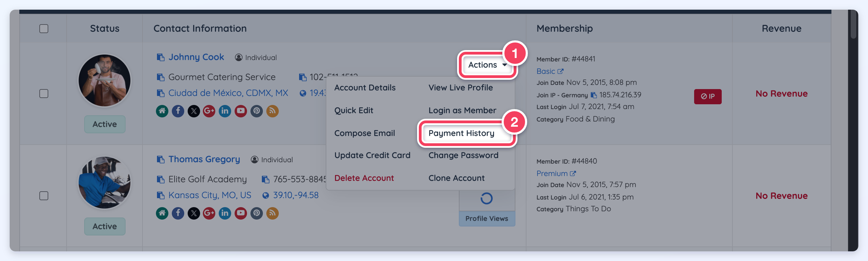Open the Johnny Cook member name link
The image size is (868, 261).
196,57
